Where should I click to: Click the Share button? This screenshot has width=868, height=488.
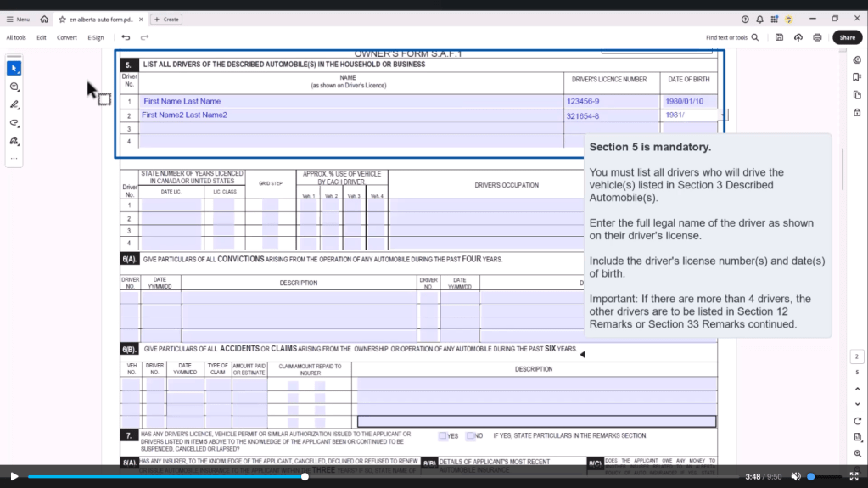847,37
